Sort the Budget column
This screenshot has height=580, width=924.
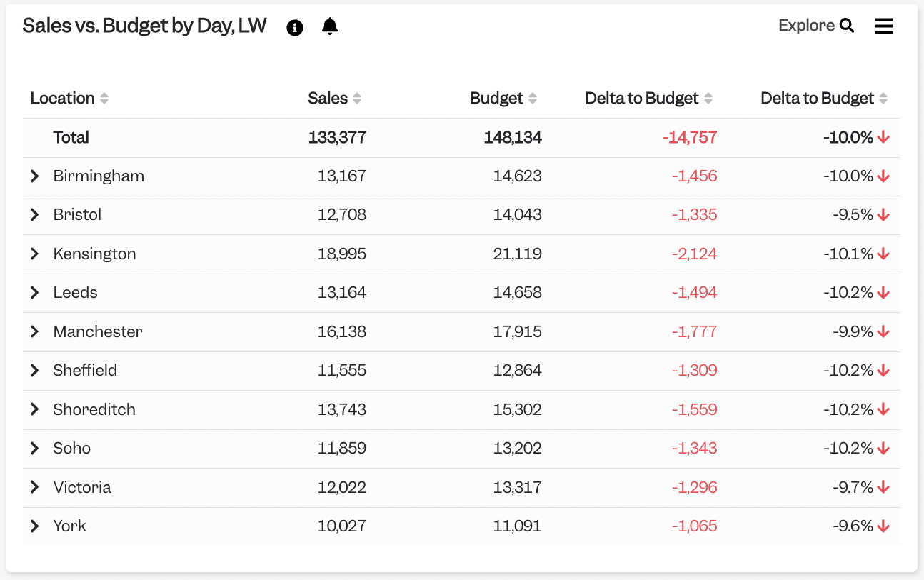pyautogui.click(x=533, y=99)
